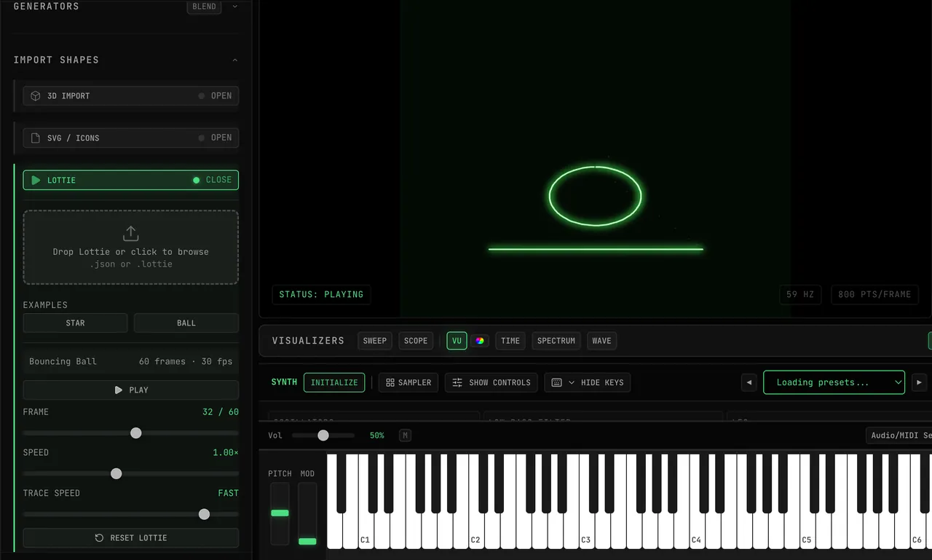Go to next preset arrow
This screenshot has width=932, height=560.
(920, 382)
